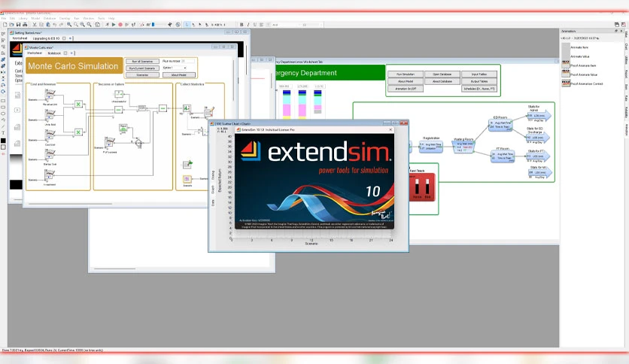Click the About Database button
The width and height of the screenshot is (629, 364).
pos(442,81)
